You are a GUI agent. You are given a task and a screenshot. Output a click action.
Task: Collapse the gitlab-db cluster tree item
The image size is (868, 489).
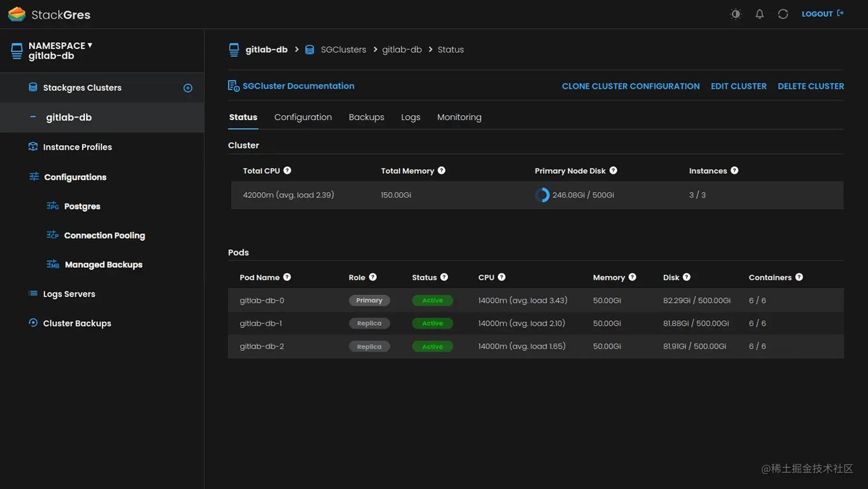point(33,117)
